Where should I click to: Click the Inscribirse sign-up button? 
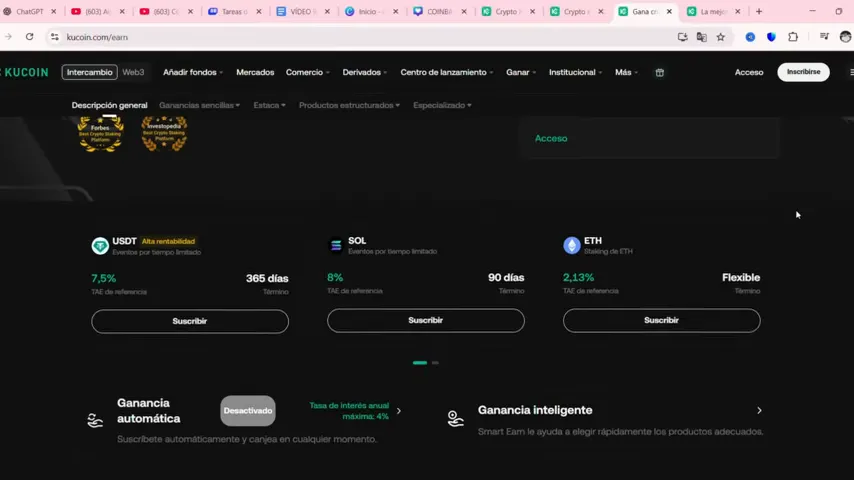pyautogui.click(x=803, y=72)
